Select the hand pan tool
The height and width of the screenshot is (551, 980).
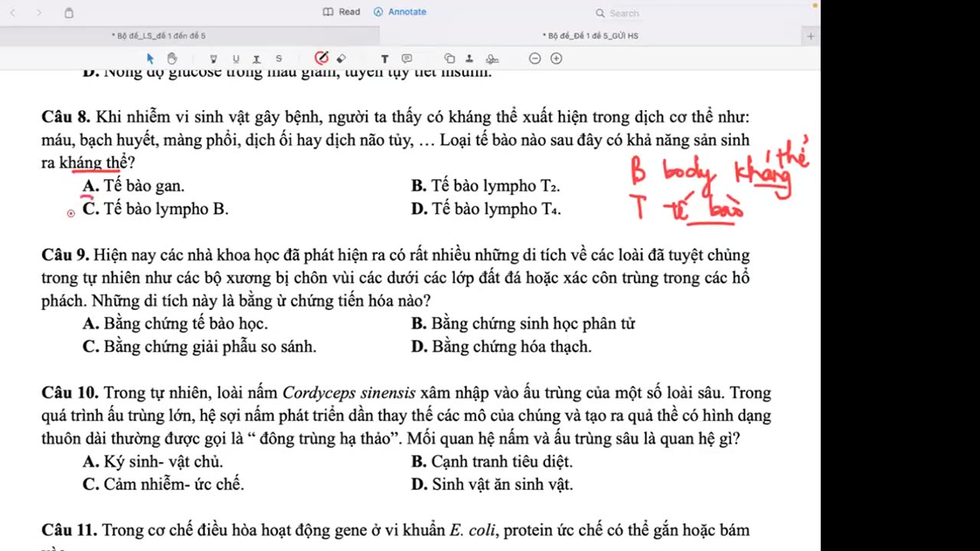point(172,58)
